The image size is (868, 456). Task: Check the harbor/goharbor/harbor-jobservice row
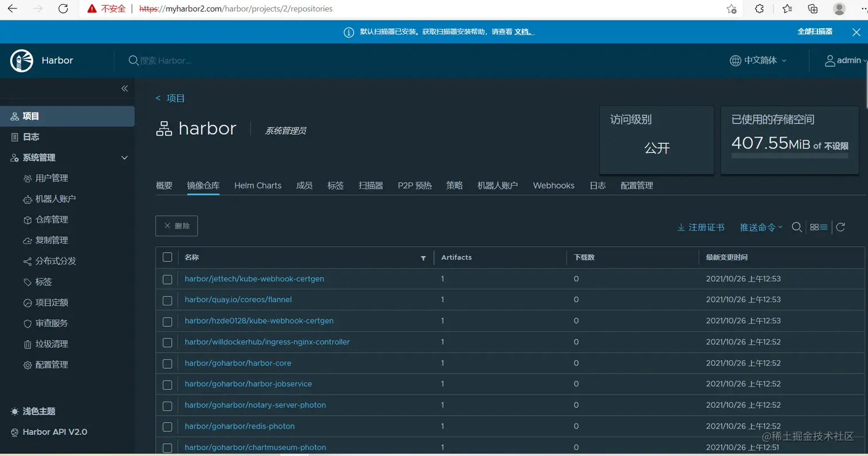pyautogui.click(x=167, y=385)
